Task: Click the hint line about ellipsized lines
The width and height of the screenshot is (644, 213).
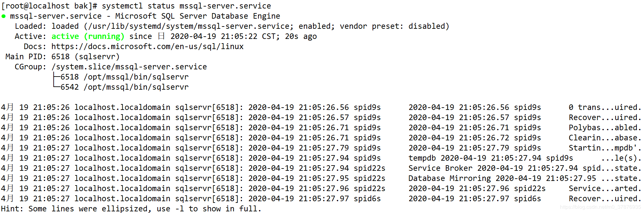Action: click(131, 209)
